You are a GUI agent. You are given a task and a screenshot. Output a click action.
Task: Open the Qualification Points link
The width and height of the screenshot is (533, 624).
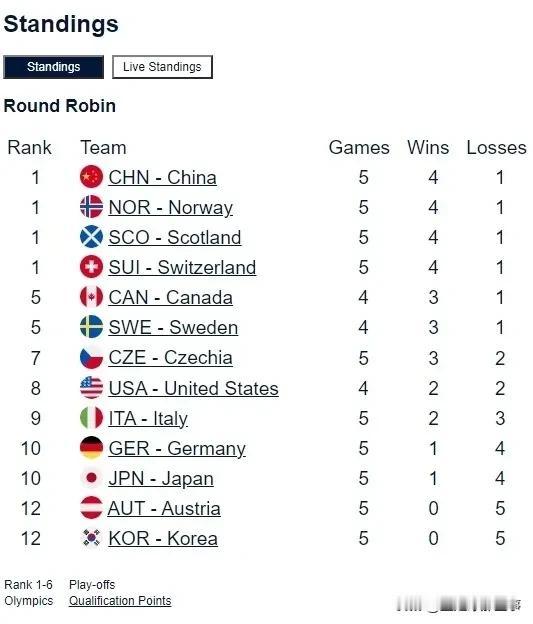coord(120,601)
